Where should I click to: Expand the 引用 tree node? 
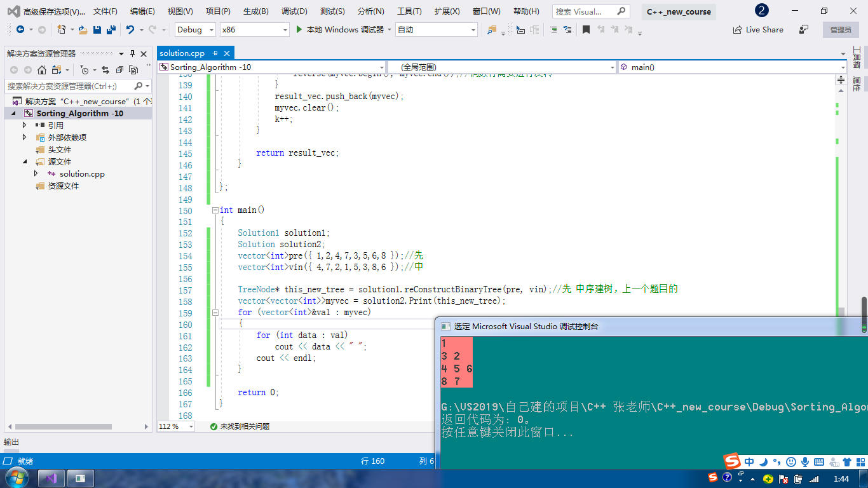pyautogui.click(x=24, y=125)
